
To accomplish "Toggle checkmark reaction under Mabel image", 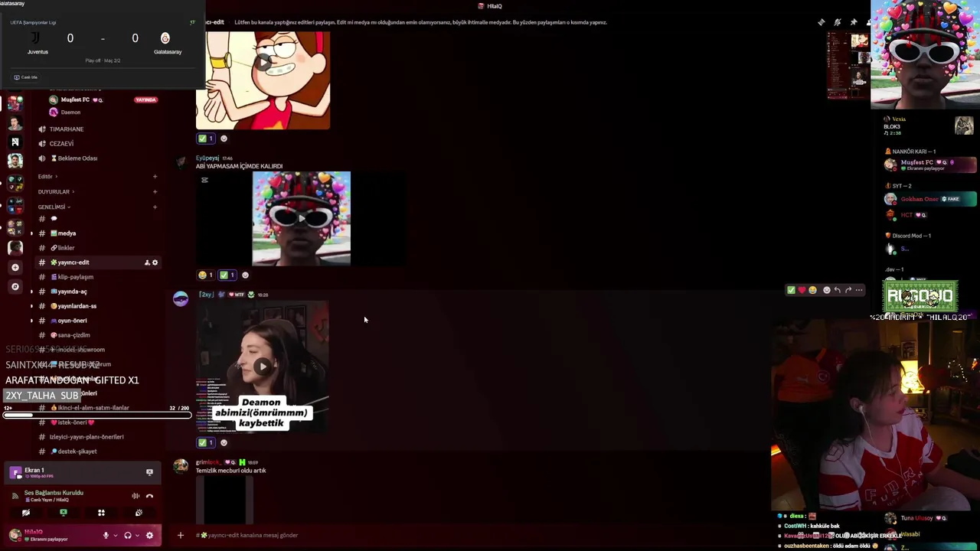I will pyautogui.click(x=206, y=139).
